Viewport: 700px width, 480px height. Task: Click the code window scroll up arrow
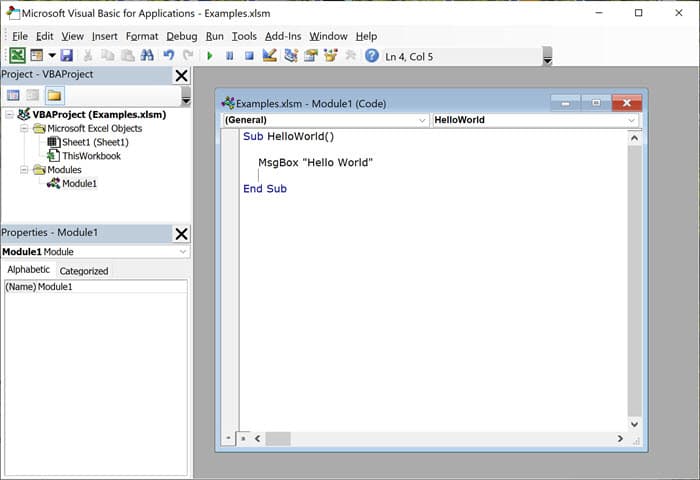pyautogui.click(x=634, y=138)
